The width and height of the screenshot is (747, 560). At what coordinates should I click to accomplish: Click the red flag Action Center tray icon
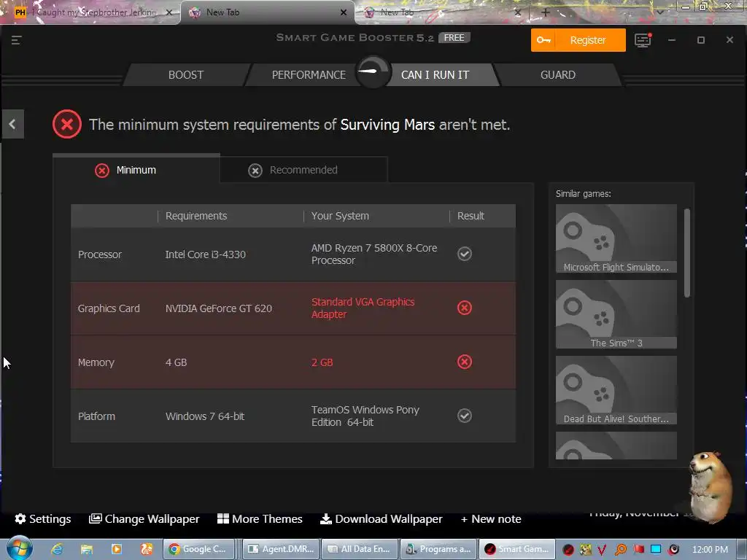[x=638, y=550]
